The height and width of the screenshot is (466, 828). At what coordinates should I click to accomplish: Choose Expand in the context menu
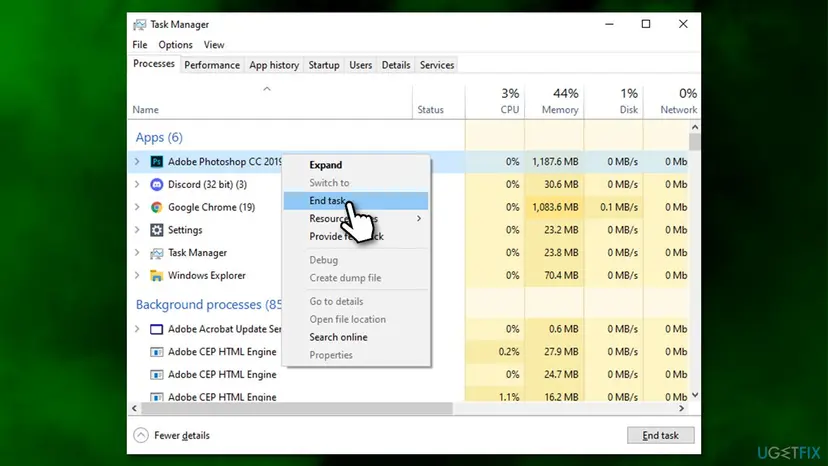pos(356,165)
